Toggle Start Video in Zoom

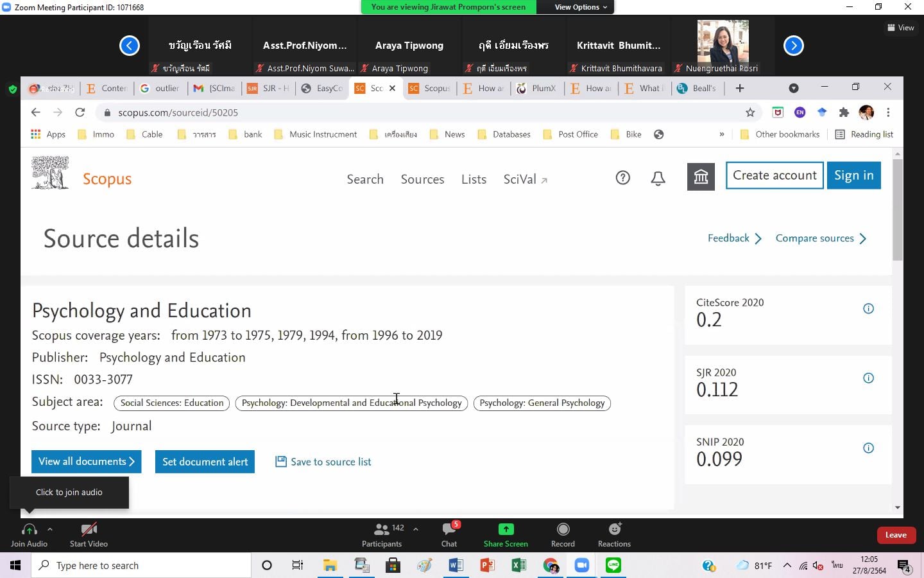click(89, 534)
